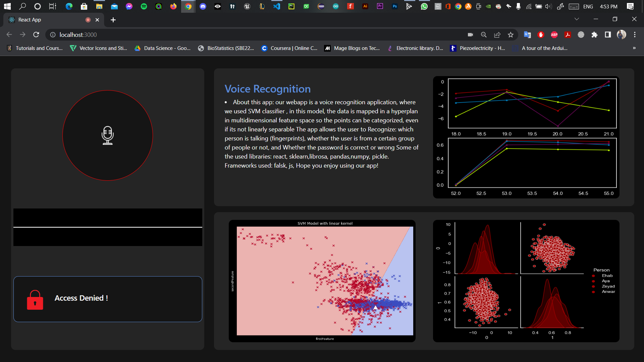
Task: Click the microphone recording button
Action: [107, 135]
